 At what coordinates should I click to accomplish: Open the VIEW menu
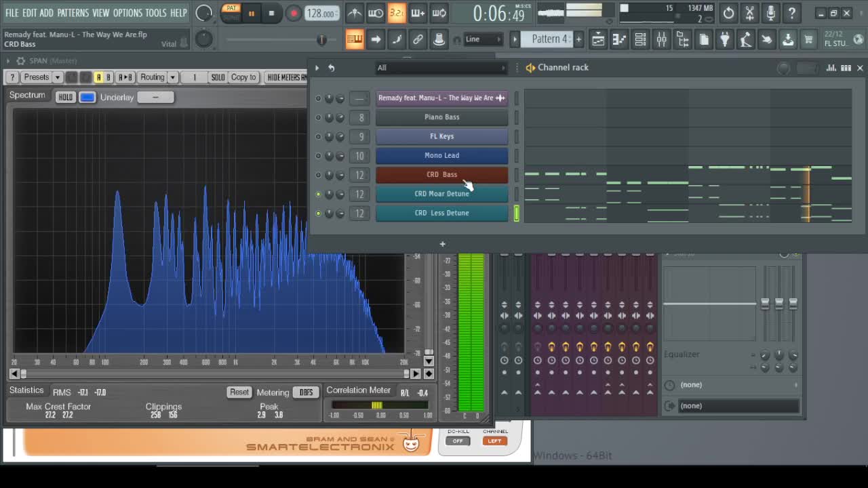(x=100, y=13)
